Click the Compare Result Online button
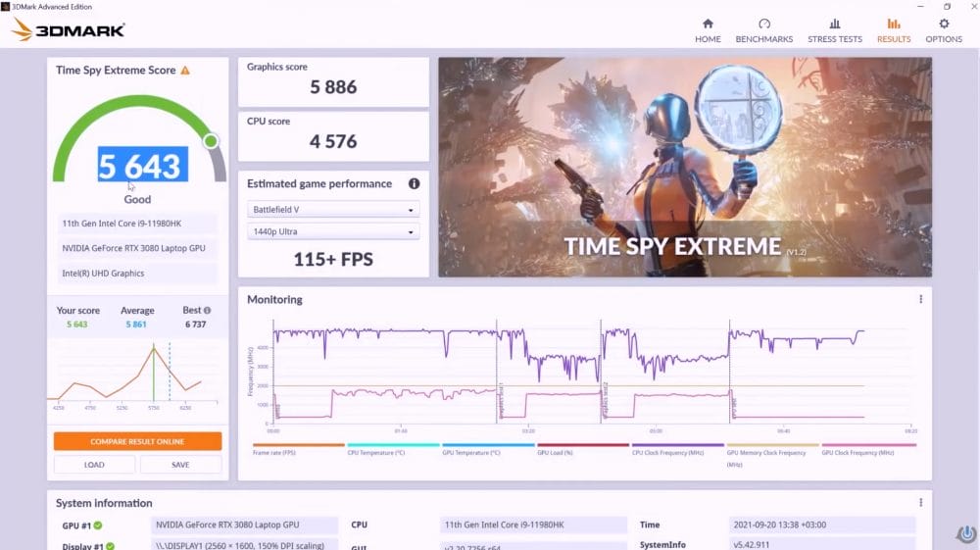980x550 pixels. (137, 441)
